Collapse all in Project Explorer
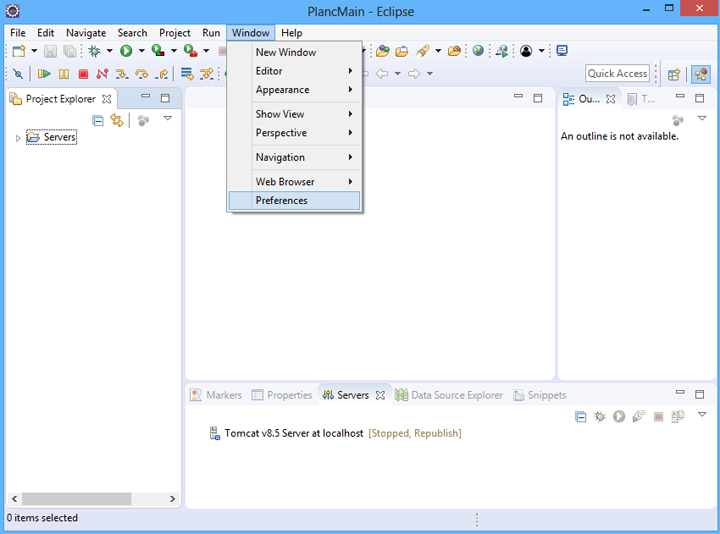The width and height of the screenshot is (720, 534). [98, 120]
